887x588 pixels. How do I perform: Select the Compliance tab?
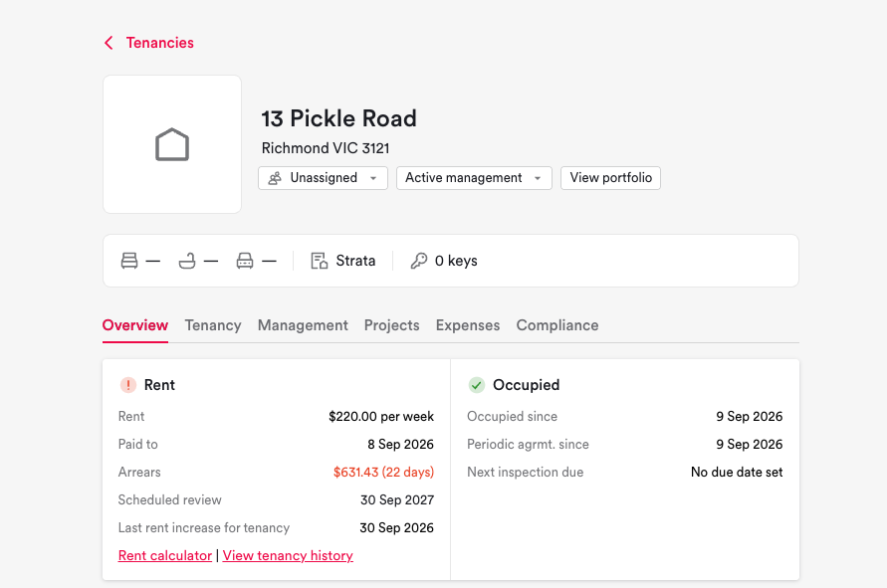tap(557, 325)
